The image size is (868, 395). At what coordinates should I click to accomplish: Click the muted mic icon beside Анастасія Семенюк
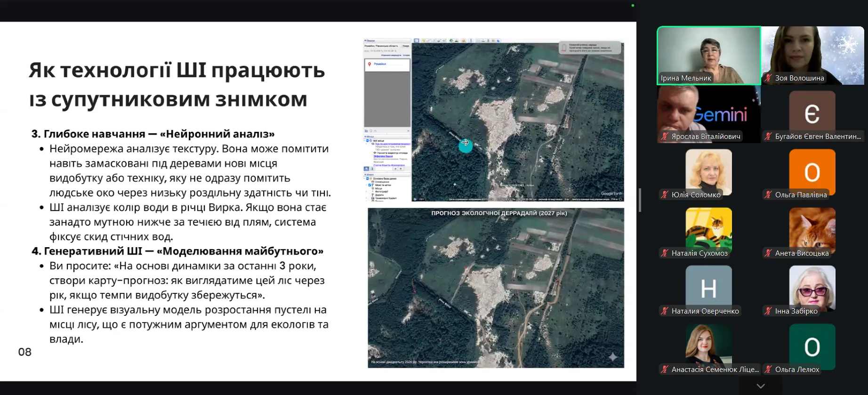click(665, 370)
